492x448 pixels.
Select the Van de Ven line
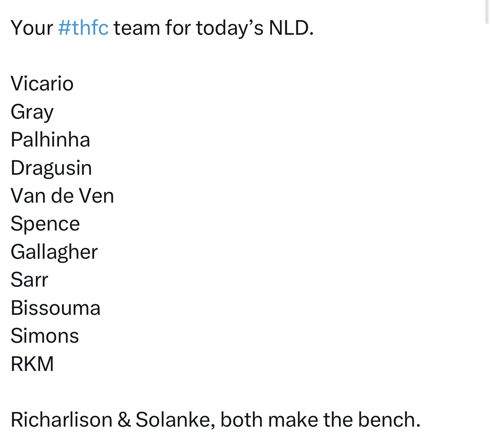pyautogui.click(x=62, y=196)
